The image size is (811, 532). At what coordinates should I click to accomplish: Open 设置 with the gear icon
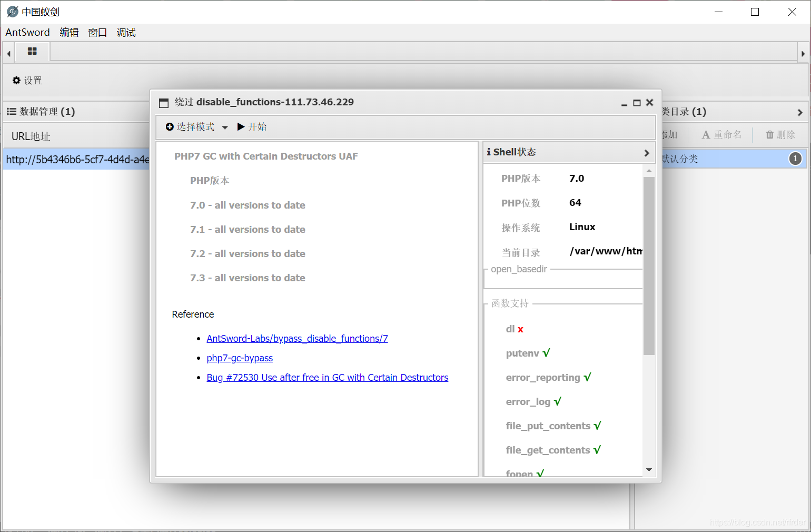tap(27, 81)
